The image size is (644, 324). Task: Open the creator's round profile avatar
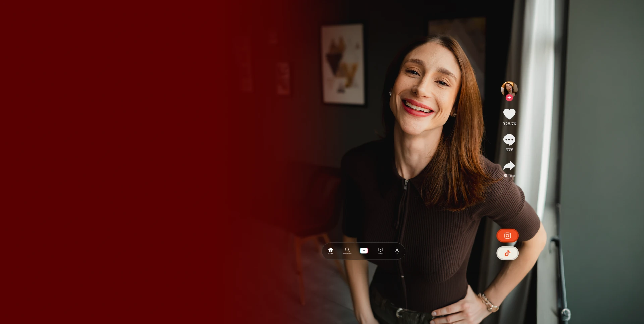tap(509, 89)
